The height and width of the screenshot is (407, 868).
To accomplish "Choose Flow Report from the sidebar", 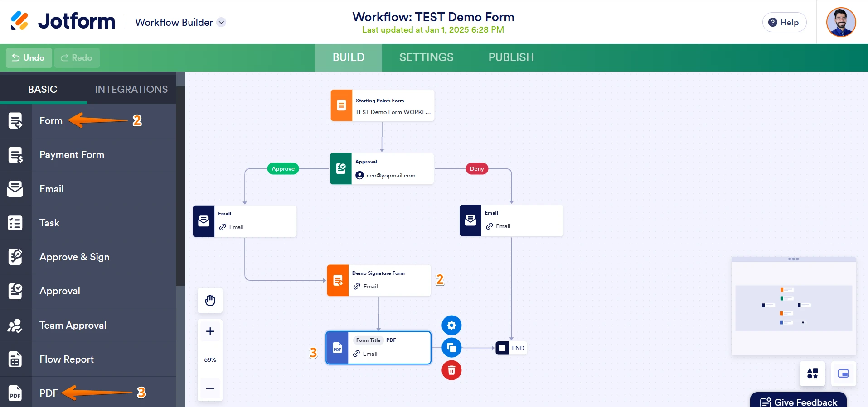I will click(67, 359).
